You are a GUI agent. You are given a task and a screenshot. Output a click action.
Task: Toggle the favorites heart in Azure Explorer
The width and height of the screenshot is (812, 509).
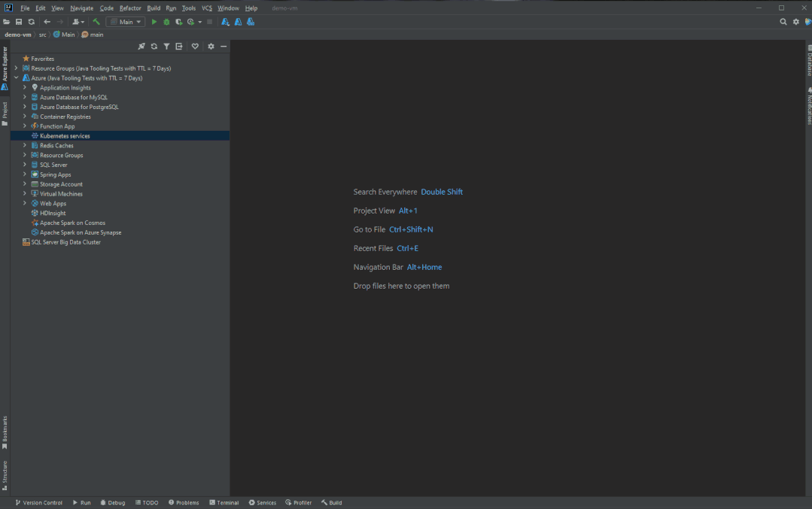(195, 46)
